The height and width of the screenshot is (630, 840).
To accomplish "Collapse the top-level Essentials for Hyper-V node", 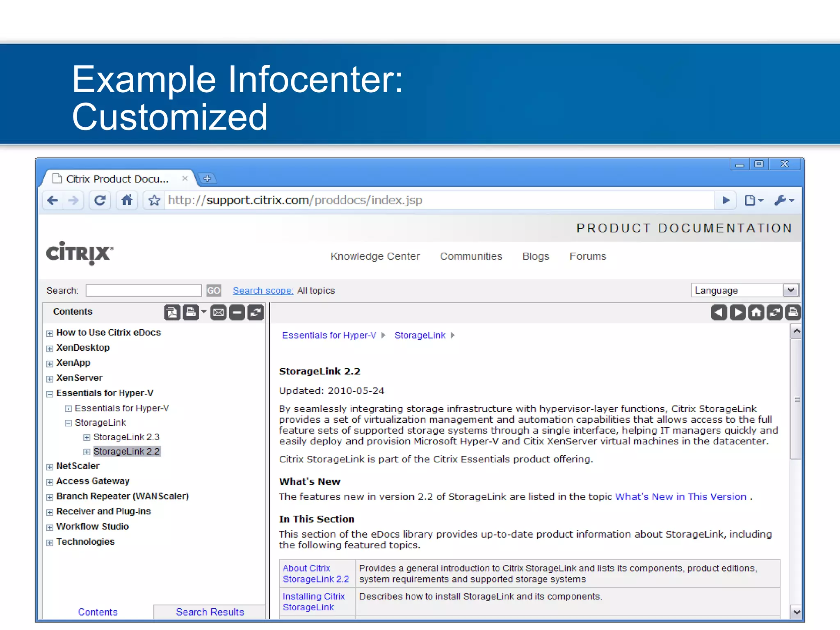I will tap(50, 394).
